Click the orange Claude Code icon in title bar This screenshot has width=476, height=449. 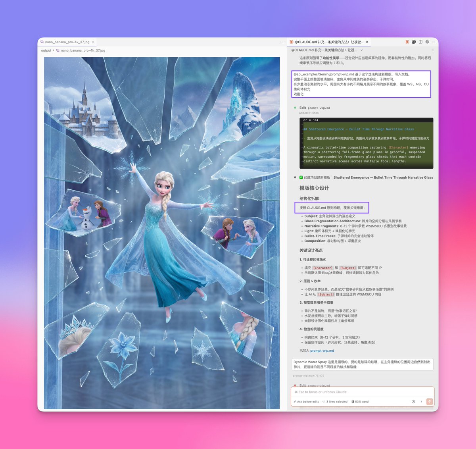click(407, 42)
